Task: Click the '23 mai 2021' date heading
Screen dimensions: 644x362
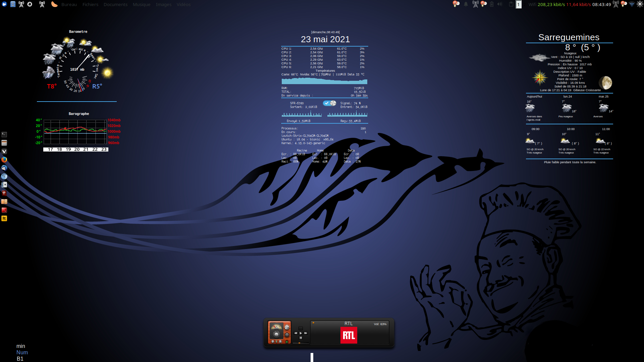Action: (325, 39)
